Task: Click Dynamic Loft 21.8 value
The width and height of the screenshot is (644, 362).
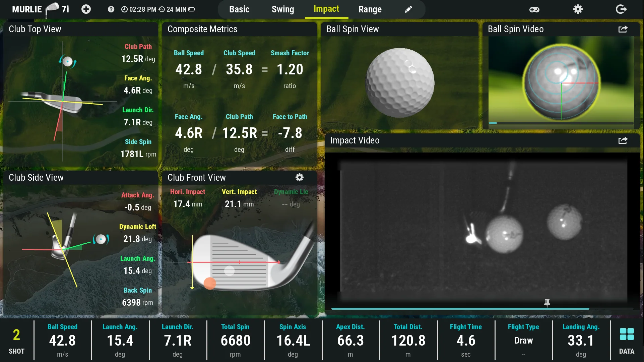Action: tap(137, 239)
